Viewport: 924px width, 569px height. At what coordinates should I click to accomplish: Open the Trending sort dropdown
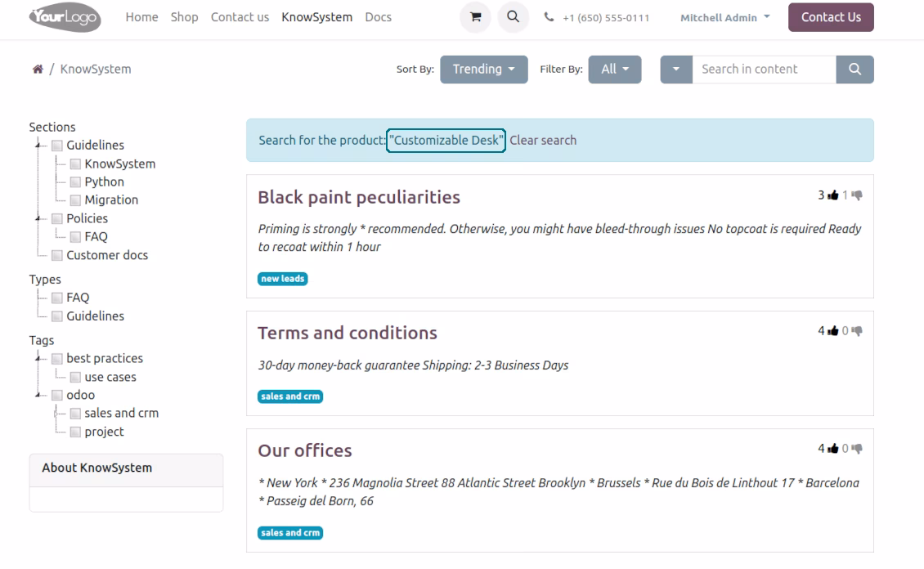pos(484,69)
